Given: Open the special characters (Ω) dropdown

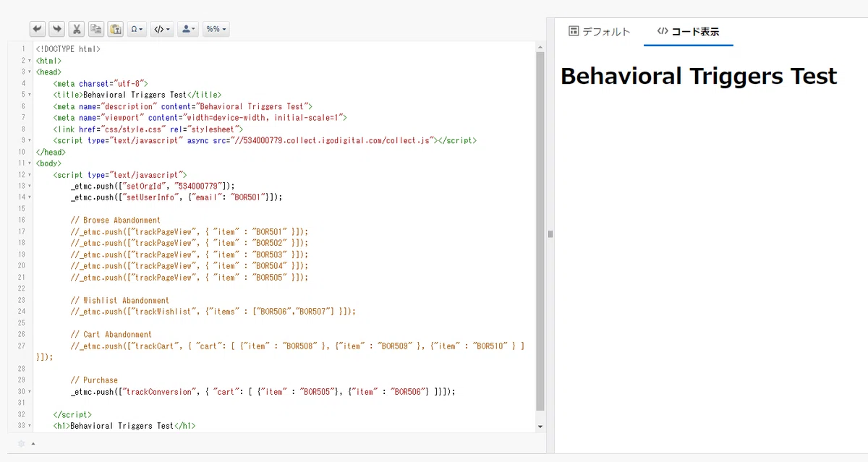Looking at the screenshot, I should tap(137, 29).
